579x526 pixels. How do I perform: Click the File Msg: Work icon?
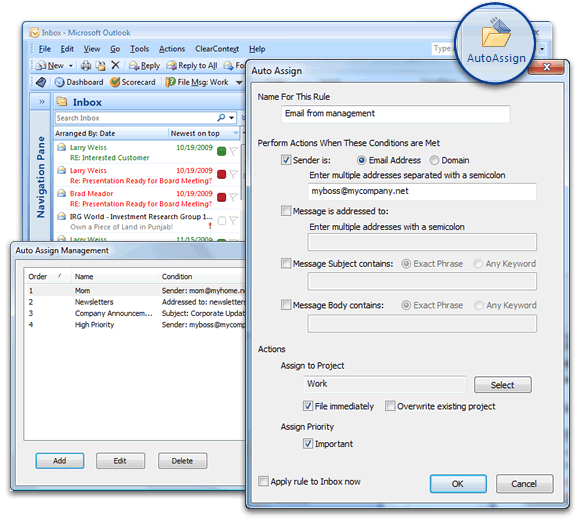pyautogui.click(x=170, y=82)
